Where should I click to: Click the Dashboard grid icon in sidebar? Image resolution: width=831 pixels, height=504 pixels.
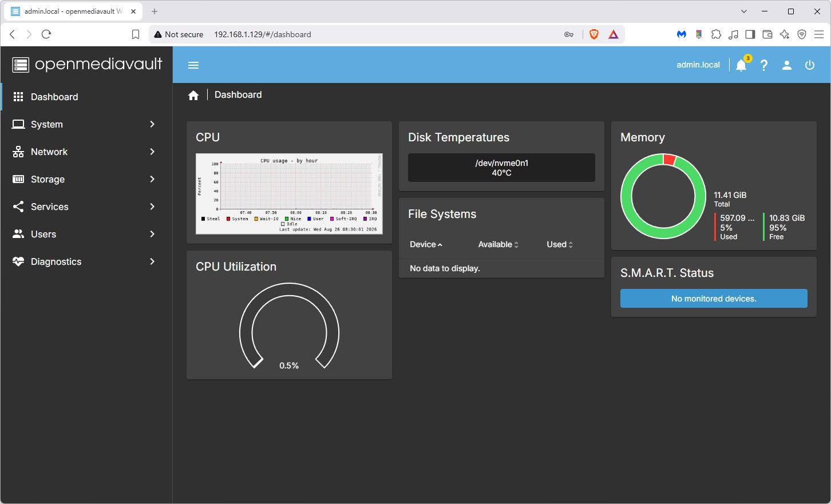tap(18, 97)
